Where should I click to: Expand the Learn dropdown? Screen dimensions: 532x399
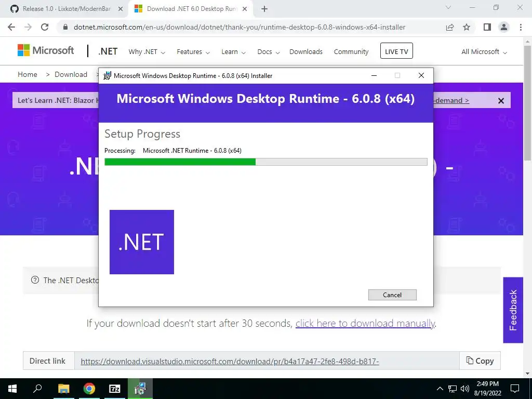233,52
